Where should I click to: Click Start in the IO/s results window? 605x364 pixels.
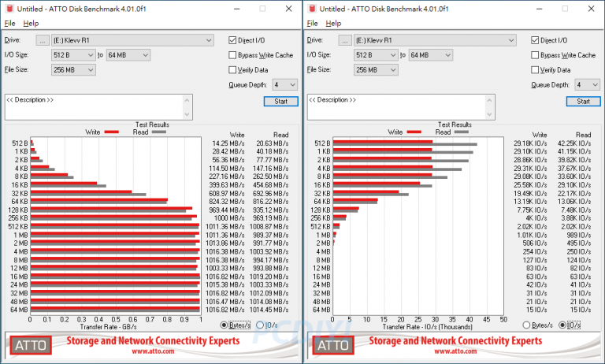click(x=584, y=101)
